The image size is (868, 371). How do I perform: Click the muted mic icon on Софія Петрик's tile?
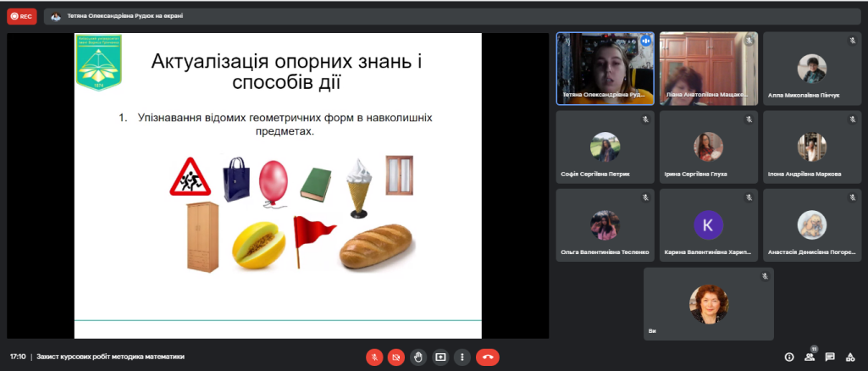click(645, 119)
